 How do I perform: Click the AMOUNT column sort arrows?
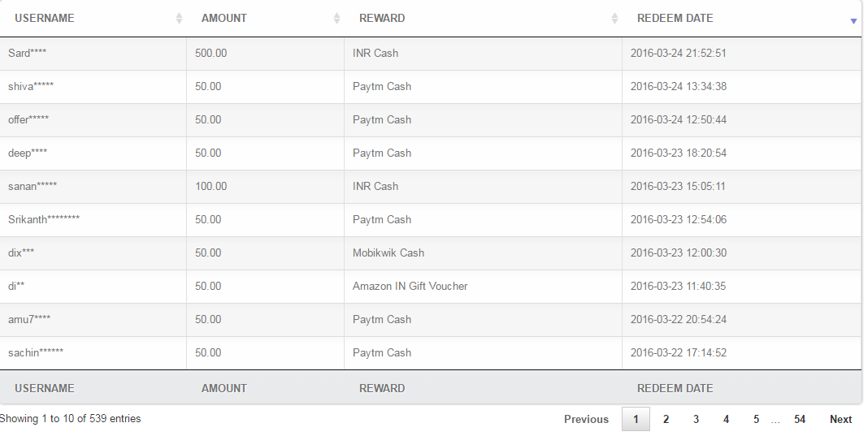(336, 18)
